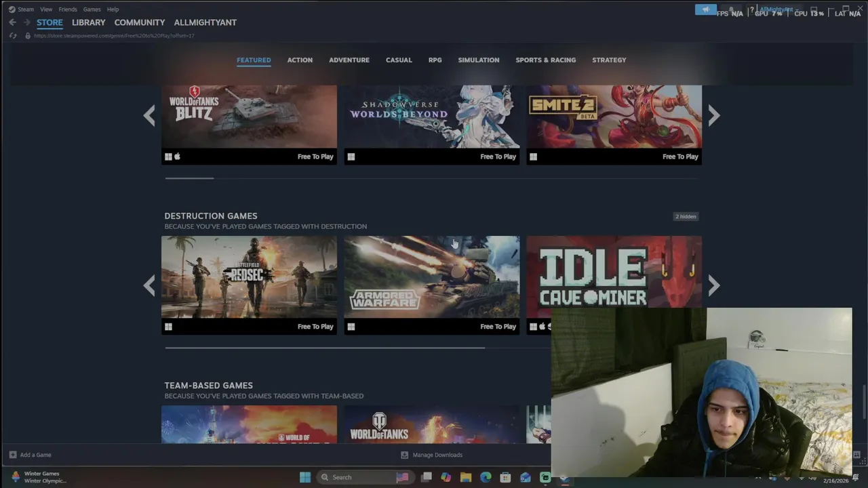Click Apple icon under World of Tanks Blitz
The width and height of the screenshot is (868, 488).
(x=178, y=157)
